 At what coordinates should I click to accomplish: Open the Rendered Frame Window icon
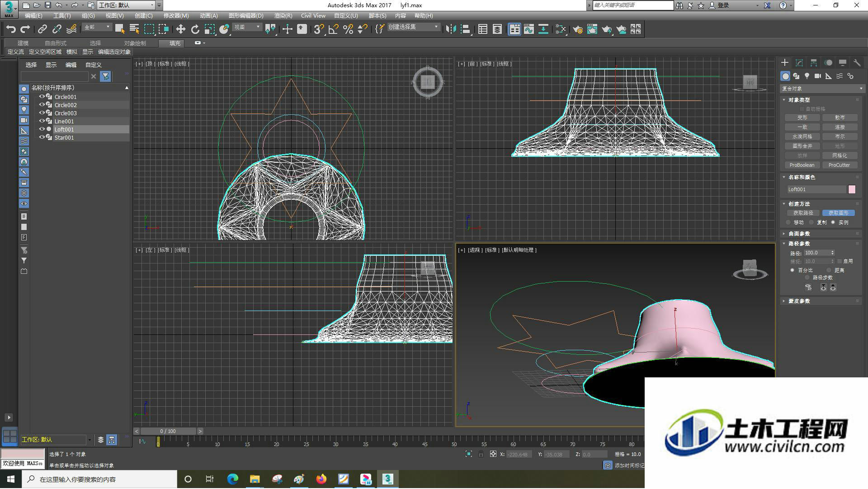[592, 29]
